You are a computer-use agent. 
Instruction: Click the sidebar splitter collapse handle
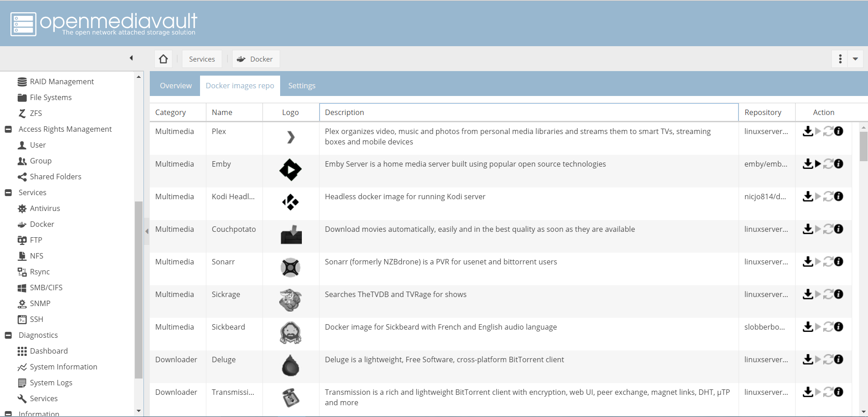[x=147, y=231]
